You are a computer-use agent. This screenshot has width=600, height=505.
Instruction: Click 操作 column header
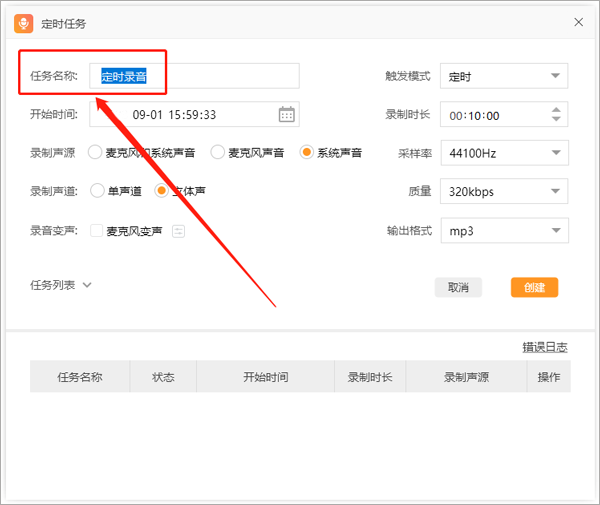(549, 377)
